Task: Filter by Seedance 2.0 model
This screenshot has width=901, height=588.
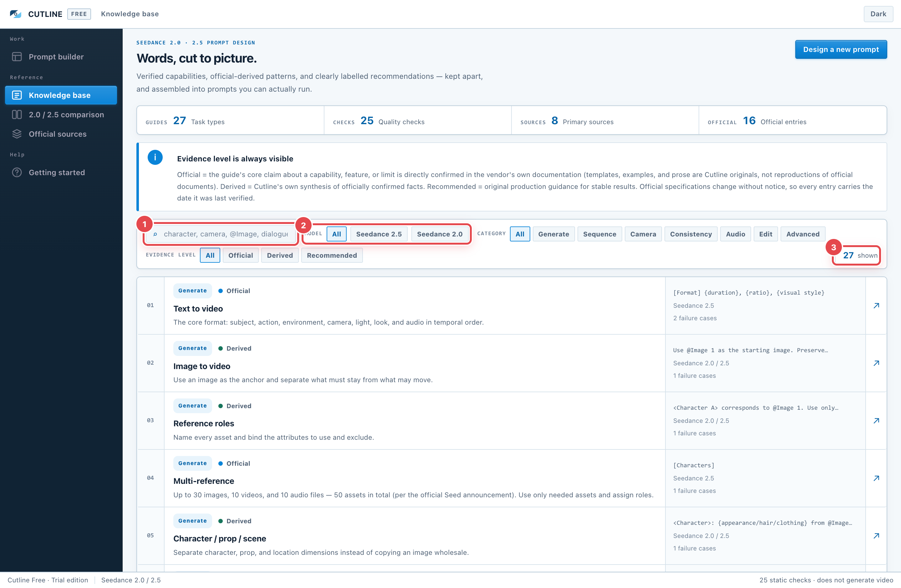Action: 440,234
